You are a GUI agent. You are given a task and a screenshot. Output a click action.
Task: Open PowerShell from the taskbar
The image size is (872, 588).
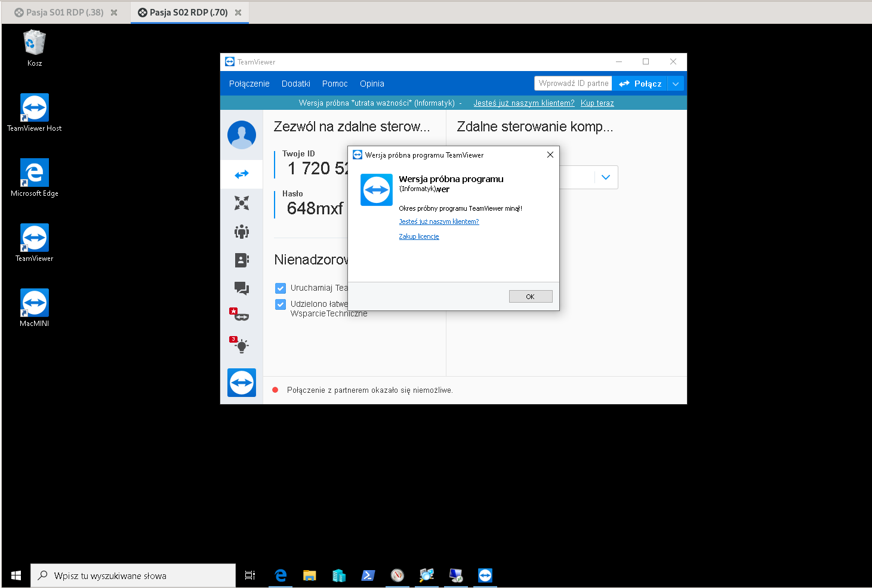(x=368, y=575)
